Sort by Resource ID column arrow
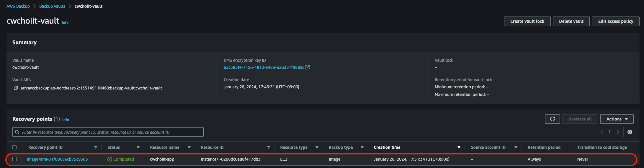Screen dimensions: 644x168 tap(269, 147)
